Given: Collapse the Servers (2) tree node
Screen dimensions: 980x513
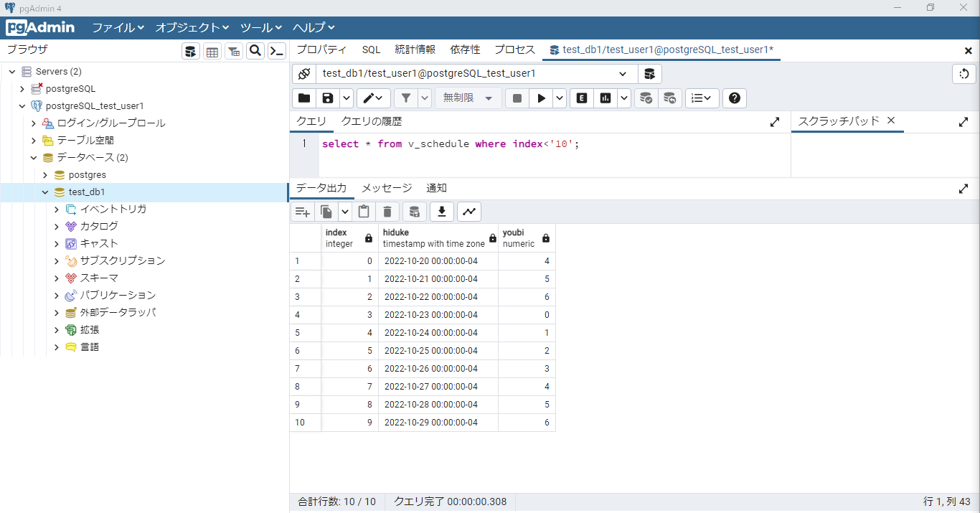Looking at the screenshot, I should [x=11, y=72].
